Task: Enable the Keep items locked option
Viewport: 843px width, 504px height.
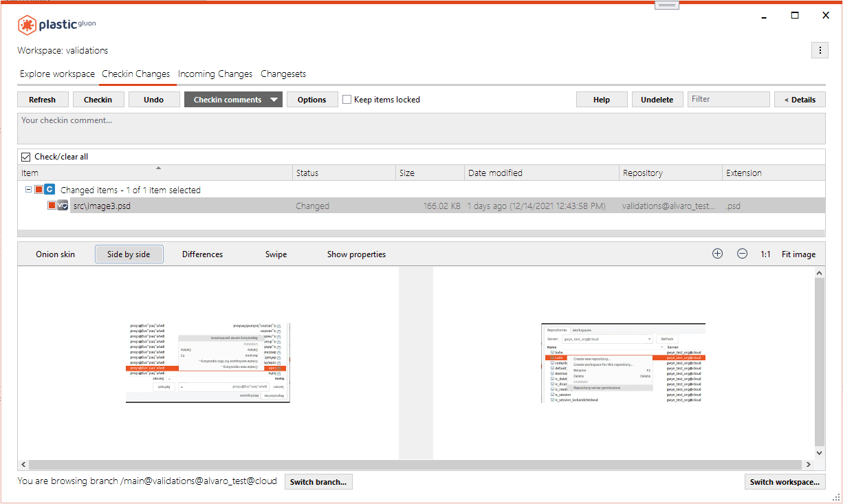Action: (347, 99)
